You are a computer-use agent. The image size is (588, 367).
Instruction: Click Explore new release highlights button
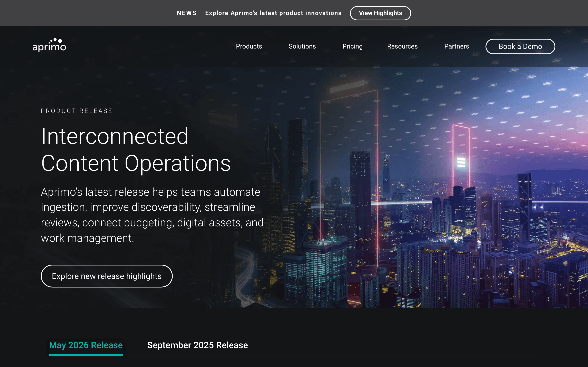pyautogui.click(x=107, y=276)
